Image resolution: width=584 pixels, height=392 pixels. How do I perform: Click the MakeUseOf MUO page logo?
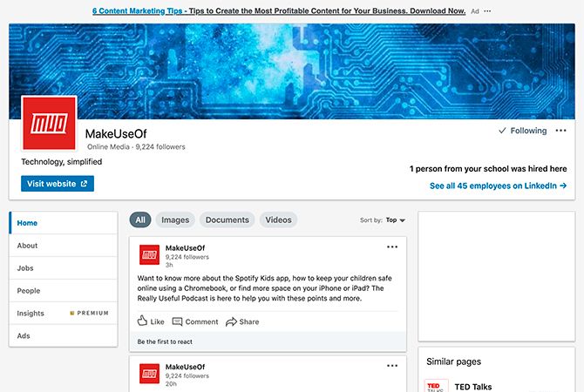click(49, 123)
